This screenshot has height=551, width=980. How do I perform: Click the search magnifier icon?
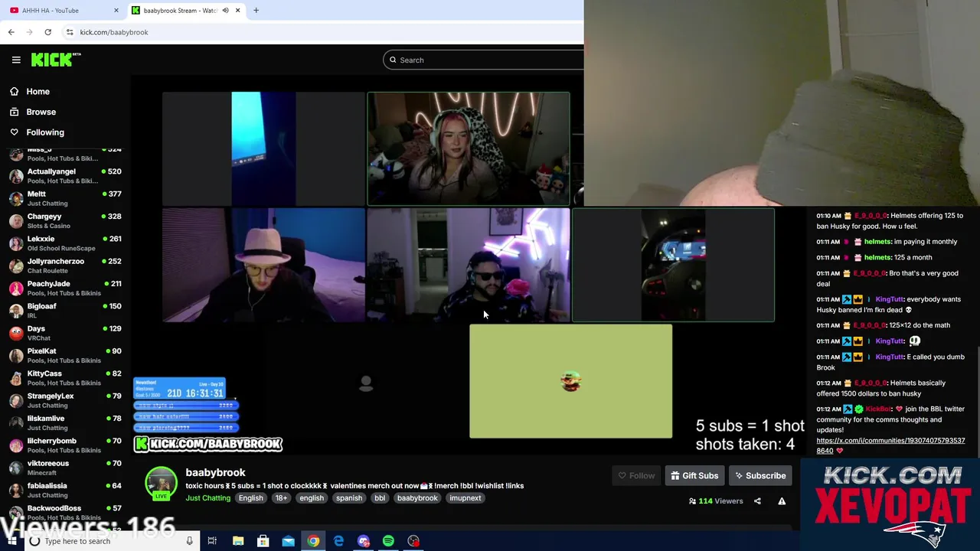(393, 60)
